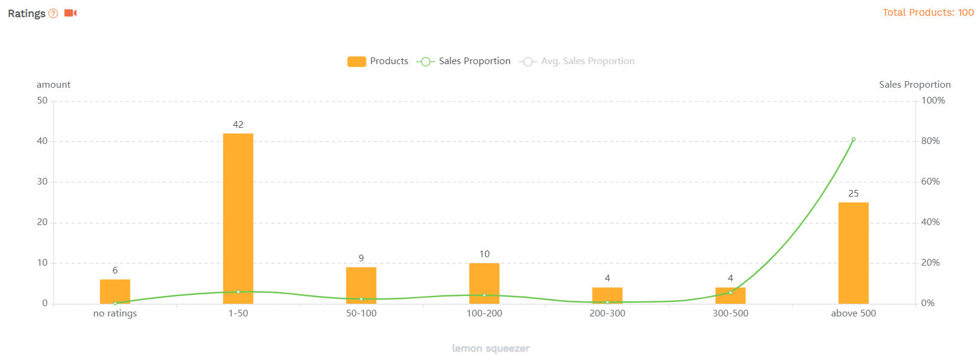Click the line data point at 50-100
Viewport: 980px width, 360px height.
(x=361, y=299)
